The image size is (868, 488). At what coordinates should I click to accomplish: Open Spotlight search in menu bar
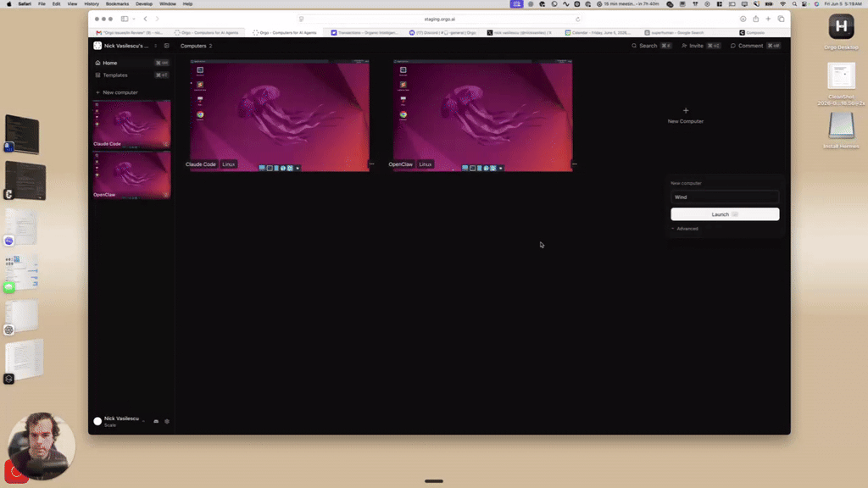[x=794, y=4]
